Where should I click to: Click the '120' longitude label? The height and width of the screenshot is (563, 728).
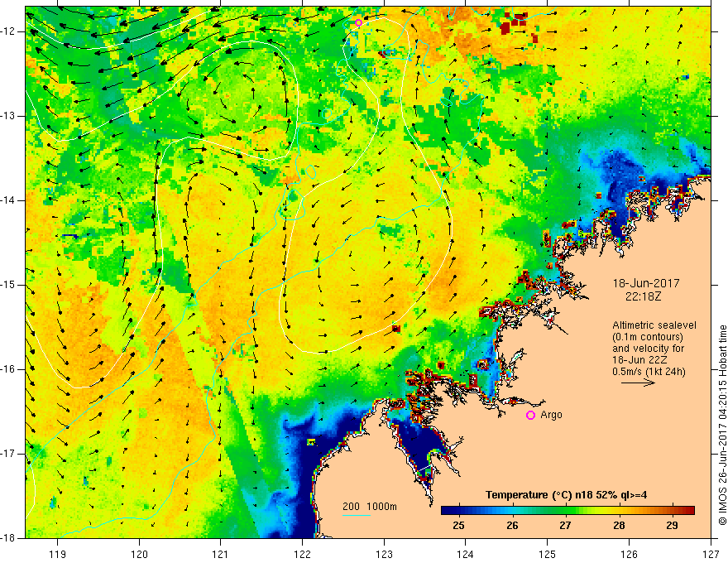(139, 554)
